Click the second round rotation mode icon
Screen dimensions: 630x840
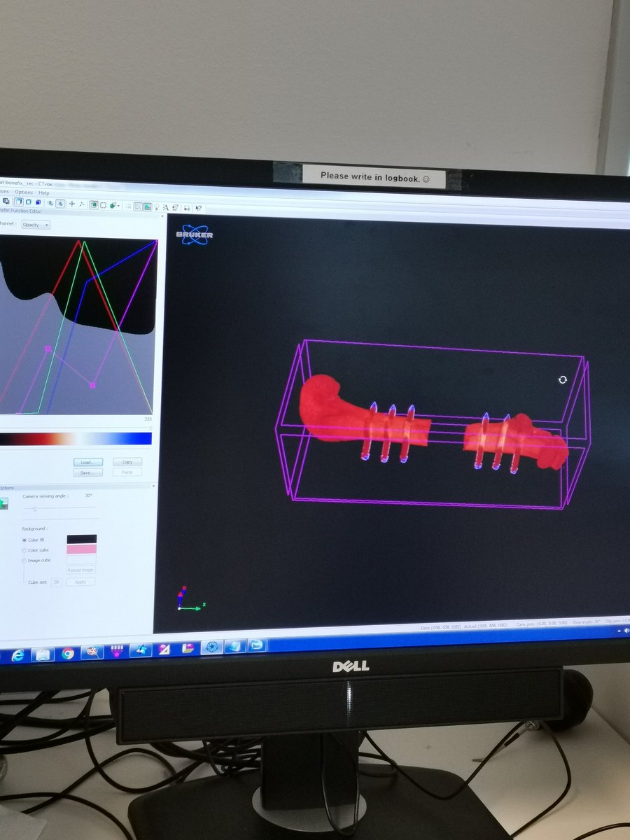pos(60,204)
